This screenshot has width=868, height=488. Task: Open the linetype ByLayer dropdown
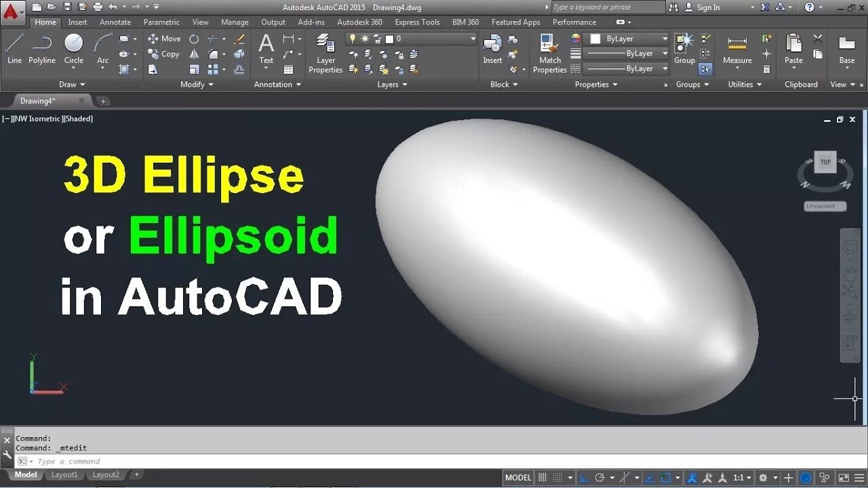[627, 68]
